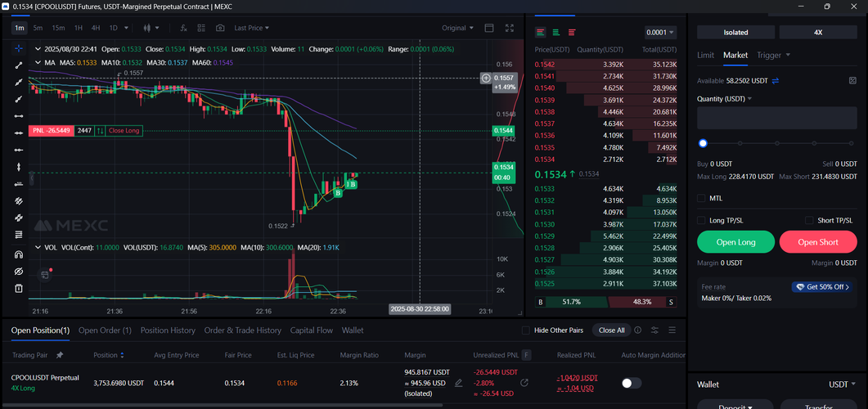Show both bids and asks order book view
The width and height of the screenshot is (868, 409).
click(x=541, y=32)
